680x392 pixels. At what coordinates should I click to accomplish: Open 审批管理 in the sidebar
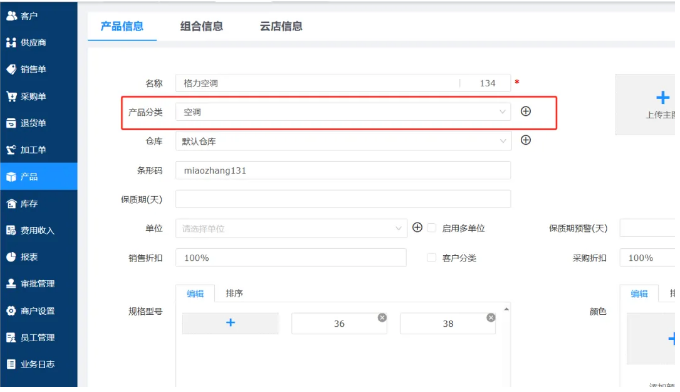tap(39, 284)
